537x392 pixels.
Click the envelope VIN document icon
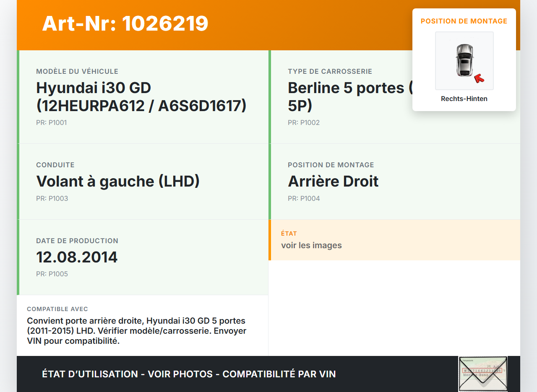(483, 374)
